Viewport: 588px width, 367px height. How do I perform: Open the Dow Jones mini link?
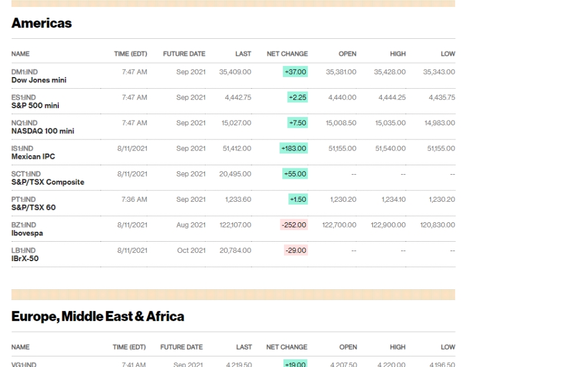(39, 80)
